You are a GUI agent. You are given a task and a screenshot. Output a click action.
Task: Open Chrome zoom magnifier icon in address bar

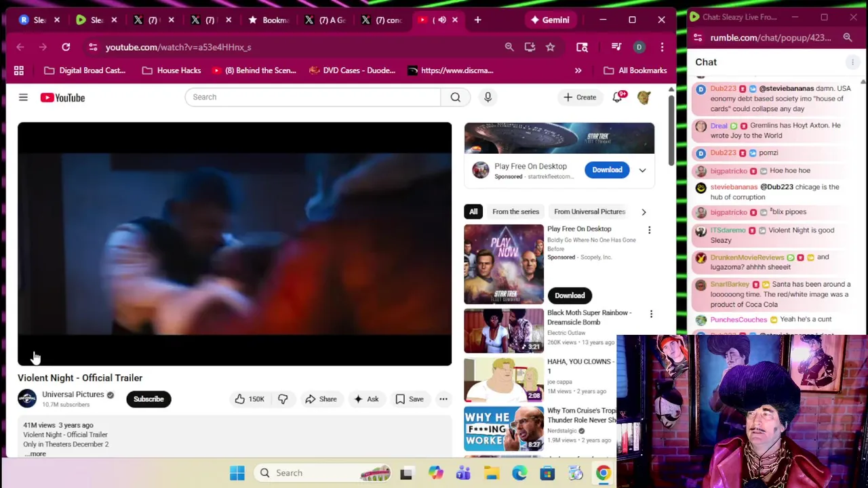click(x=509, y=47)
